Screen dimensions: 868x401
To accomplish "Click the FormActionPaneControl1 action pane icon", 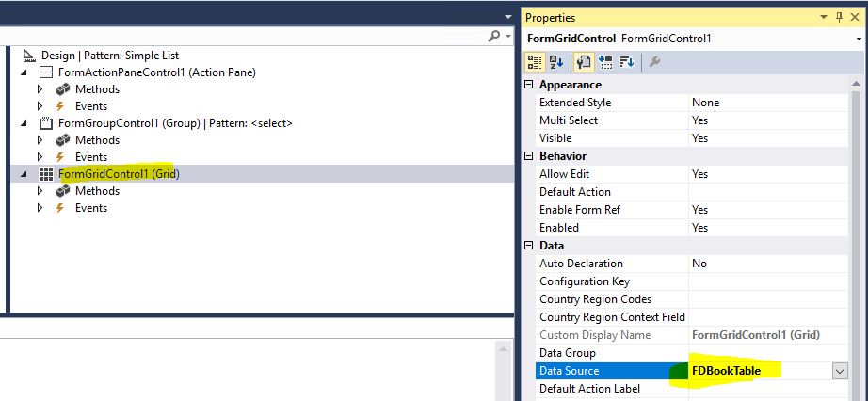I will pyautogui.click(x=45, y=72).
